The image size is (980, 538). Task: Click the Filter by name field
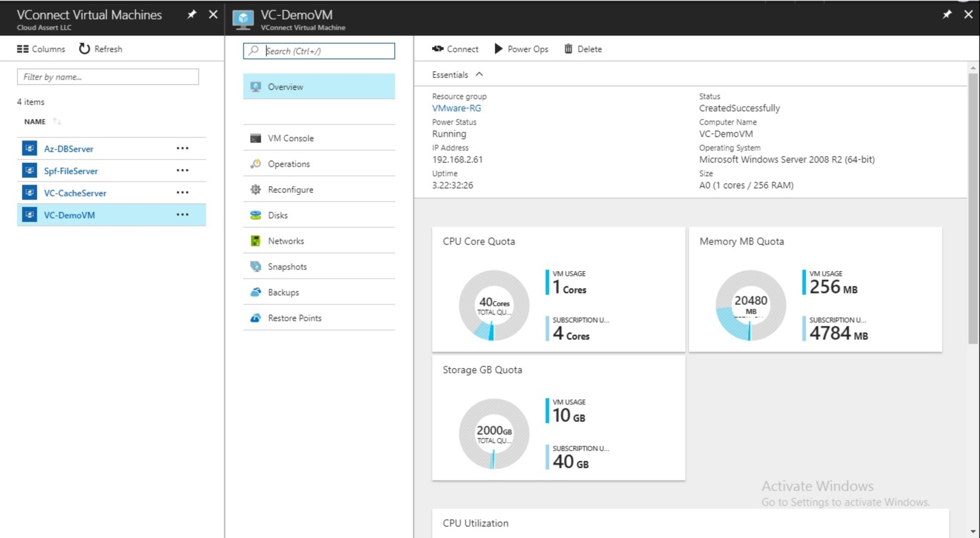[108, 77]
